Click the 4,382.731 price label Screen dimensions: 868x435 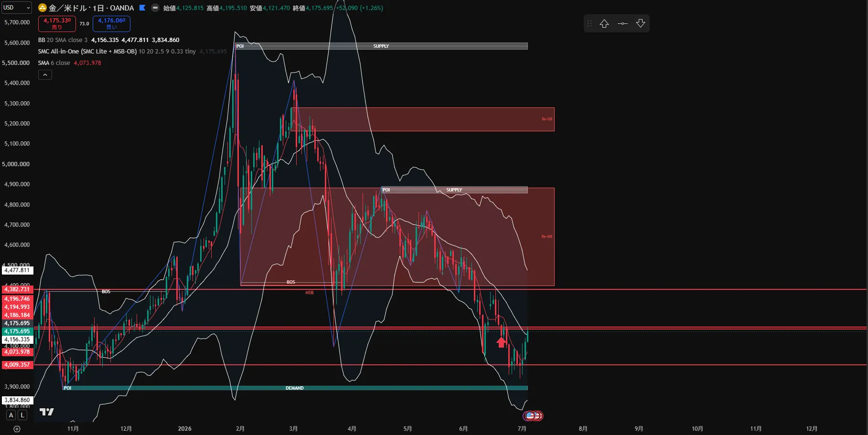tap(17, 289)
